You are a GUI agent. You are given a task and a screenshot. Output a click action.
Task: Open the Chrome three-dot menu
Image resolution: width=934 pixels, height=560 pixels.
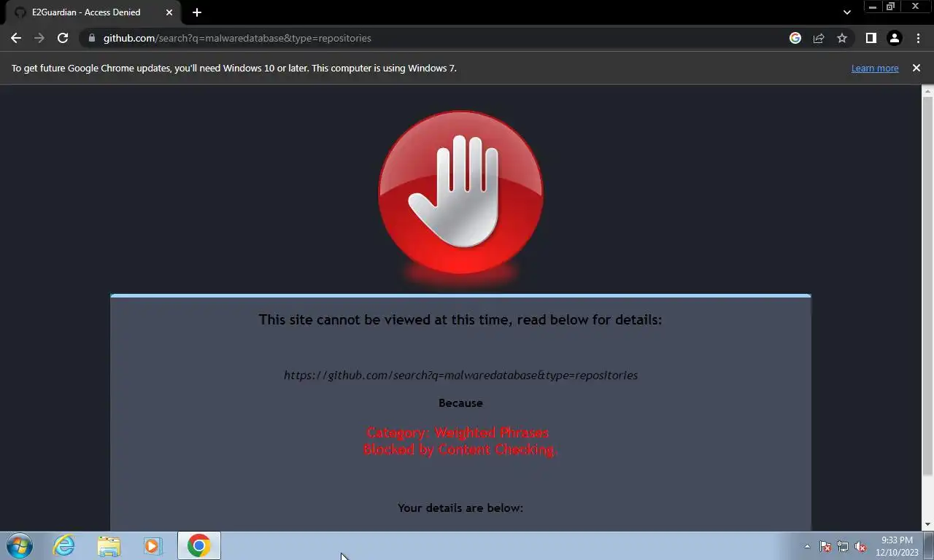918,38
